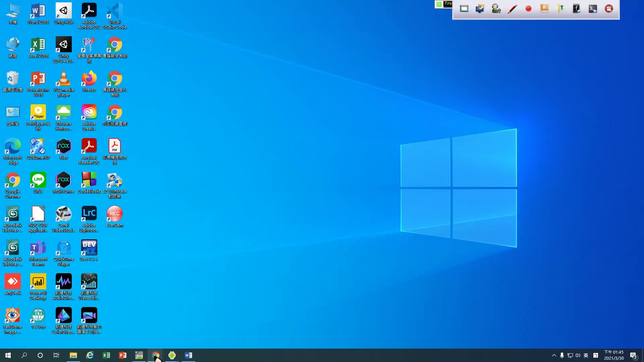Open AnyDesk desktop icon
The height and width of the screenshot is (362, 644).
coord(13,285)
